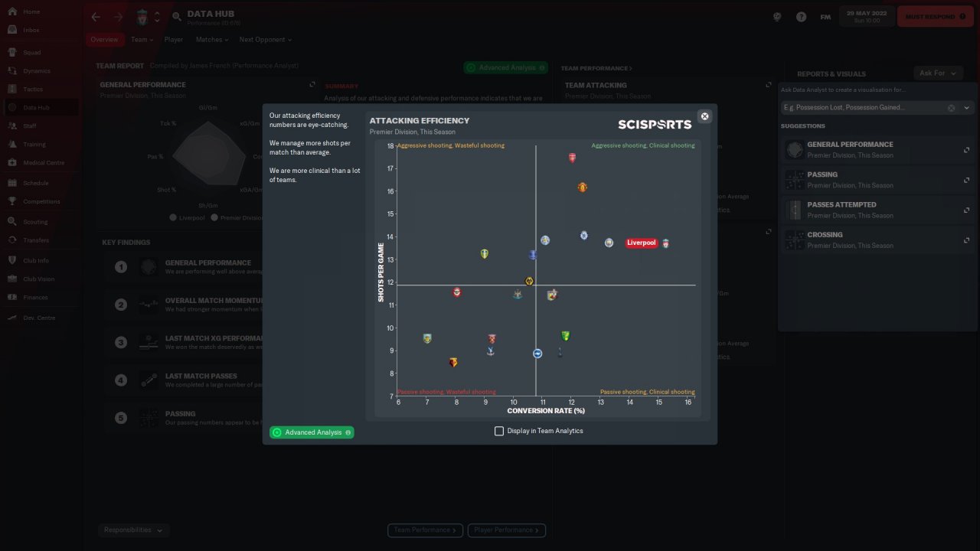Open the Squad sidebar icon
Viewport: 980px width, 551px height.
tap(12, 52)
